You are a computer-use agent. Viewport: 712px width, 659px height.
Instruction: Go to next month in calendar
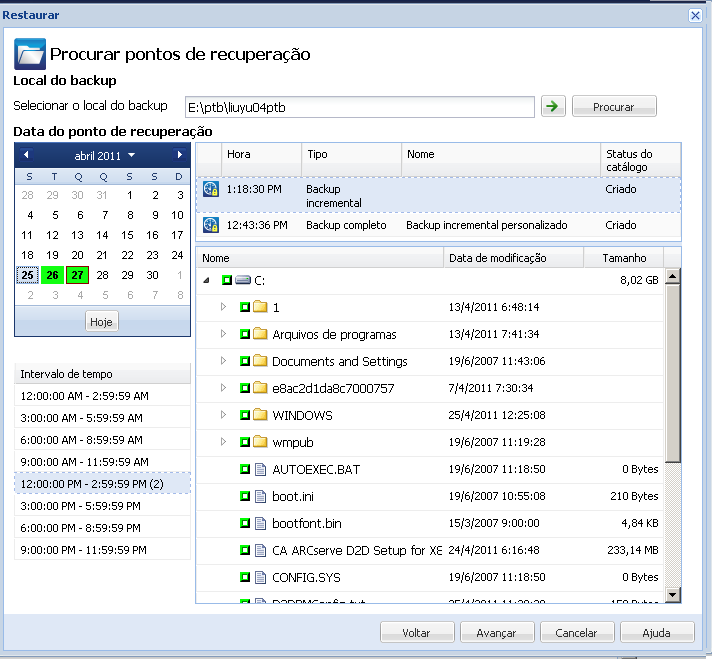[x=179, y=155]
